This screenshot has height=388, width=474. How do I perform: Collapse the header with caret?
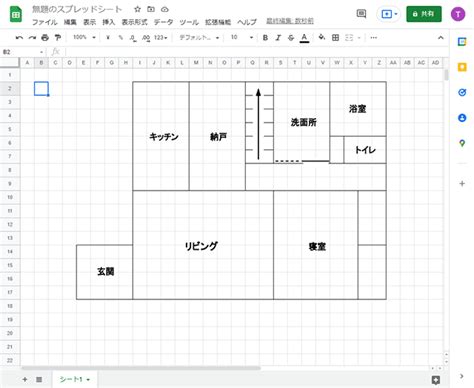tap(441, 38)
